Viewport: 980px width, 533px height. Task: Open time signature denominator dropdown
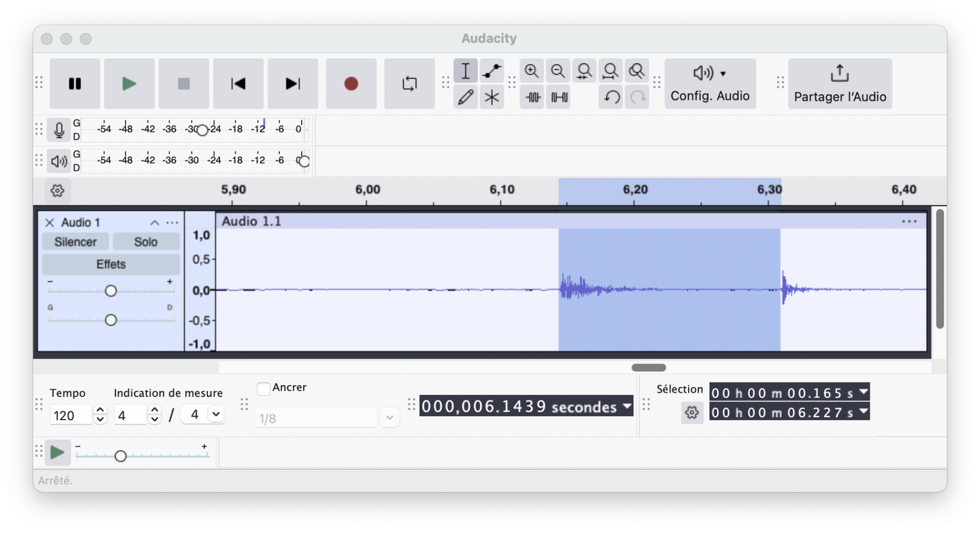(x=216, y=414)
